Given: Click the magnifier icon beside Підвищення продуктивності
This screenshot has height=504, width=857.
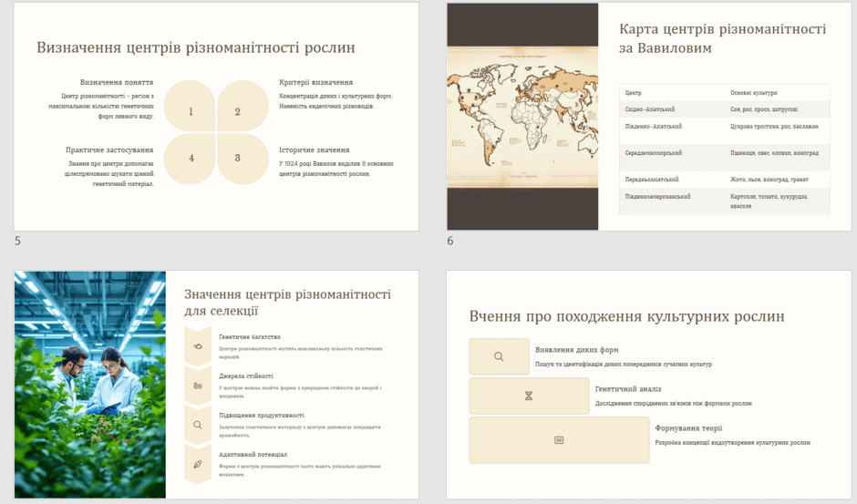Looking at the screenshot, I should (x=198, y=425).
